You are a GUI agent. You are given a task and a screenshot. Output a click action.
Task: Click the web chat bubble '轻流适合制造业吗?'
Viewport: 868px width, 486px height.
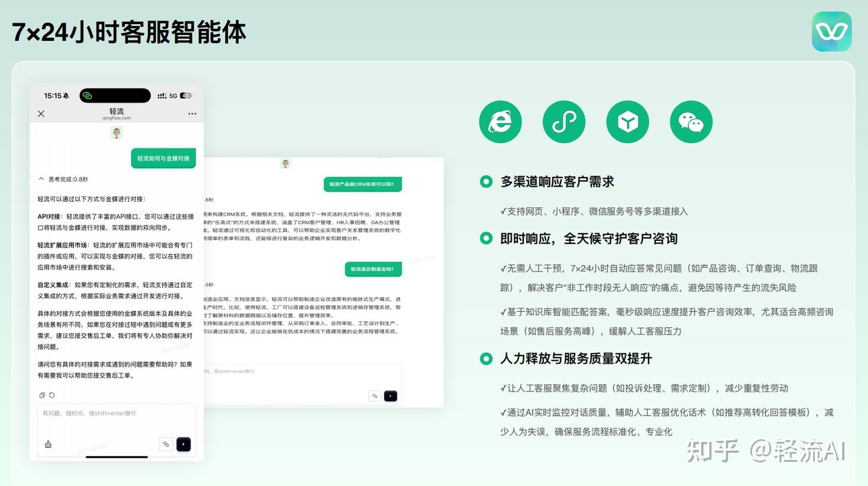coord(373,269)
